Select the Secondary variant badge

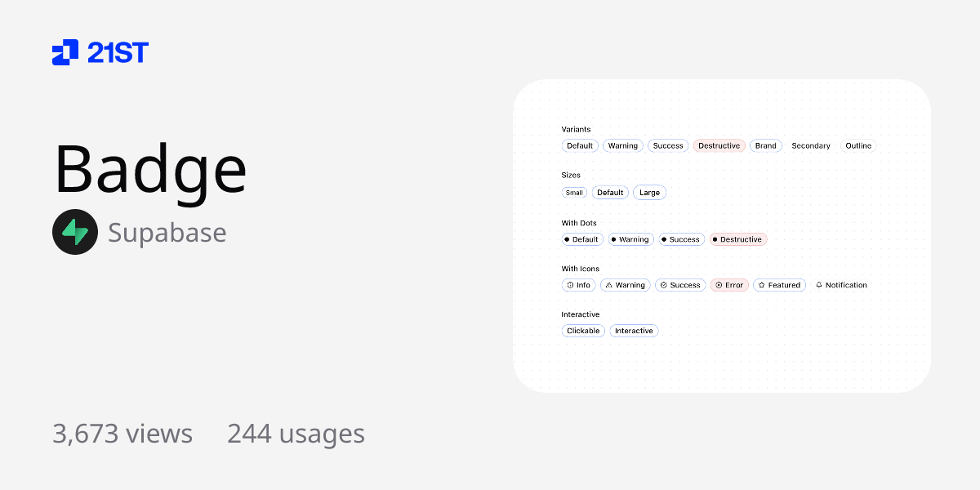(x=810, y=145)
